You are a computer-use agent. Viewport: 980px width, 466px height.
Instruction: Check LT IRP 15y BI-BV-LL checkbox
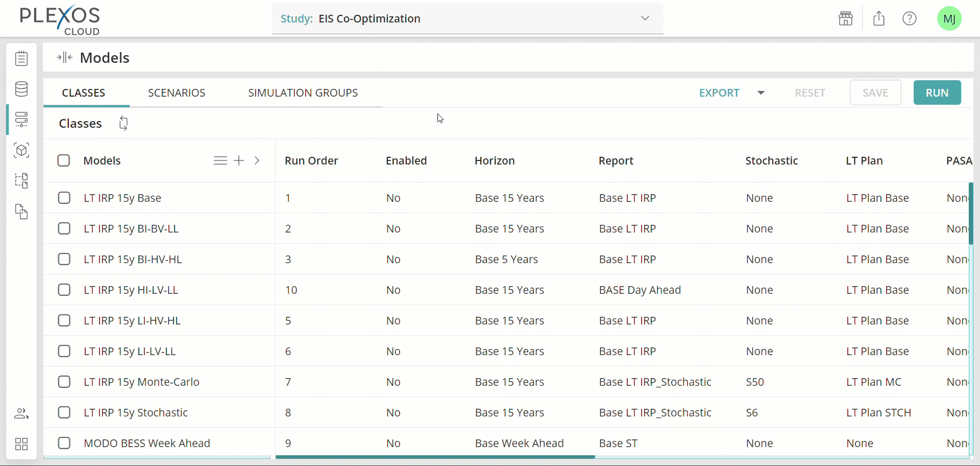(64, 228)
